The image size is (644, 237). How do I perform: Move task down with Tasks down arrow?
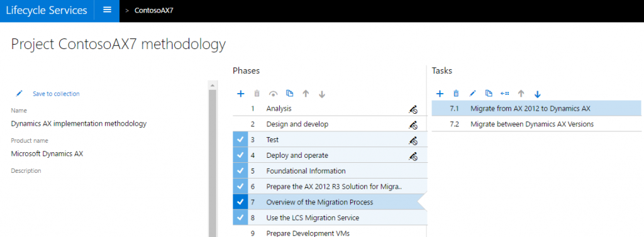pyautogui.click(x=538, y=94)
